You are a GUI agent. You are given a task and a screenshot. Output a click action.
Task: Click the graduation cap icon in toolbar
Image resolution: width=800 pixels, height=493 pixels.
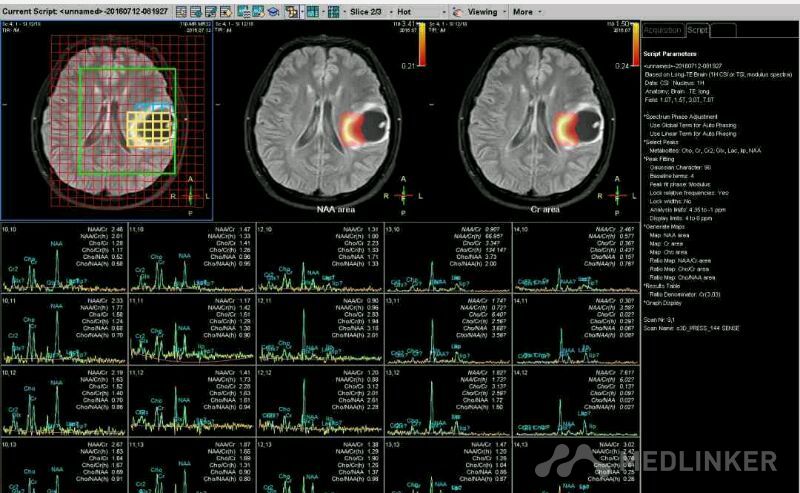[272, 12]
